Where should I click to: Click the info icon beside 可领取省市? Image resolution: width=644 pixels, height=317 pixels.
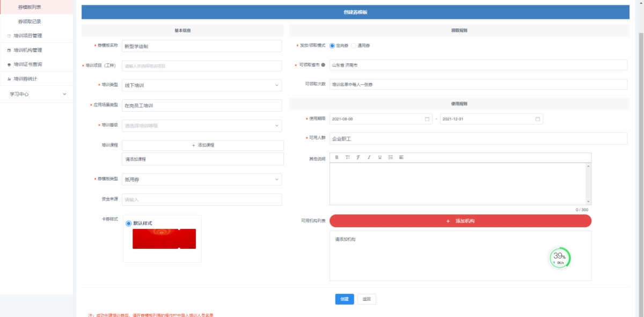(x=323, y=64)
